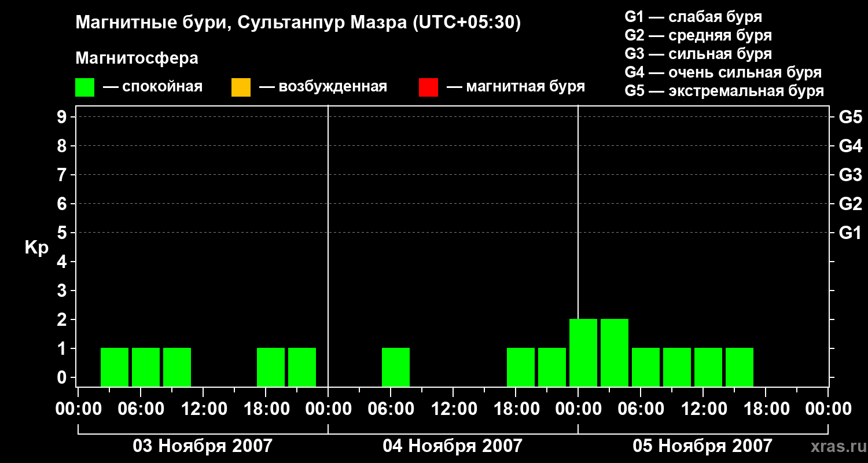Click the red 'магнитная буря' legend swatch
Screen dimensions: 868x463
(428, 87)
